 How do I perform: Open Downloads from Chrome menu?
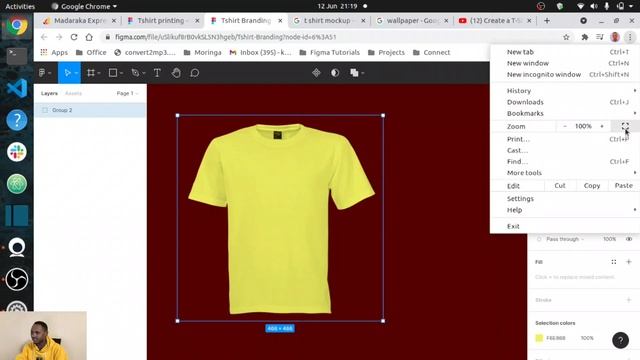[565, 102]
